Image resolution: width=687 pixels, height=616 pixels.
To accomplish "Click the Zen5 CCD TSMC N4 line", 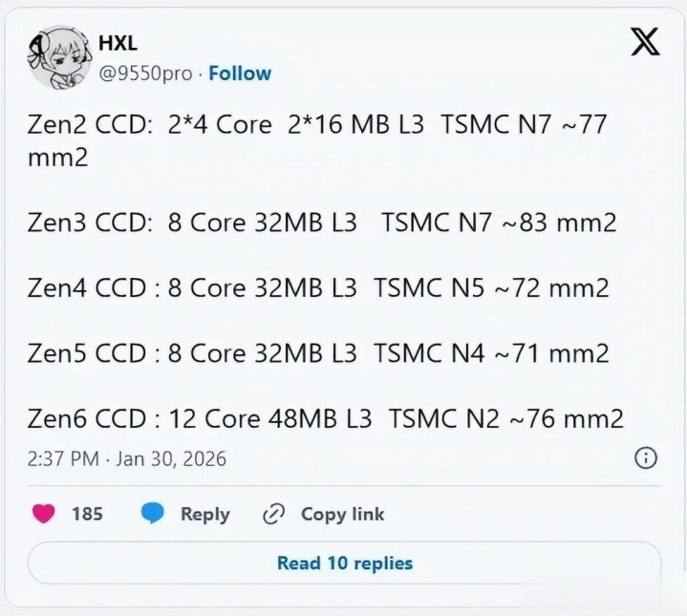I will click(x=318, y=353).
